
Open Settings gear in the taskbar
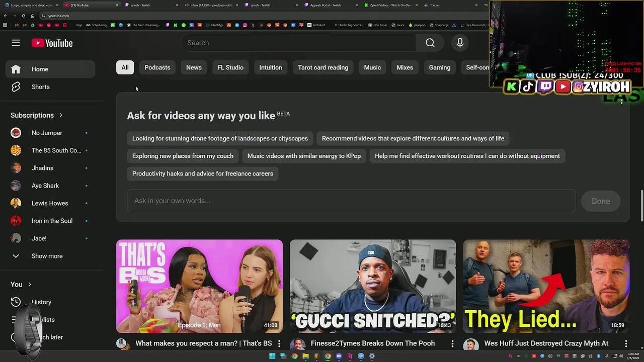(x=372, y=356)
